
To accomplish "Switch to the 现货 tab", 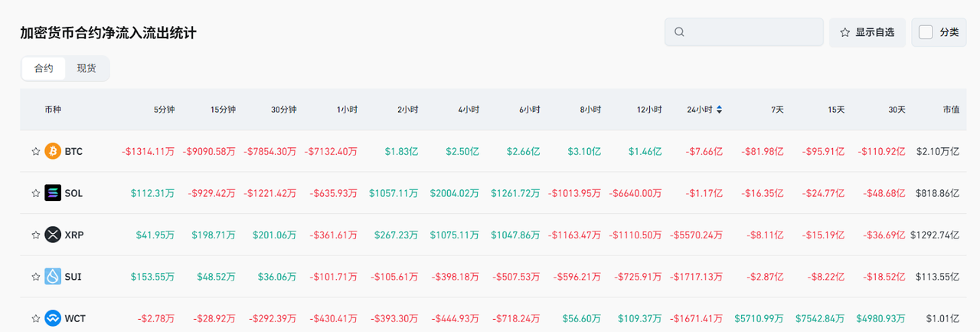I will pyautogui.click(x=87, y=68).
